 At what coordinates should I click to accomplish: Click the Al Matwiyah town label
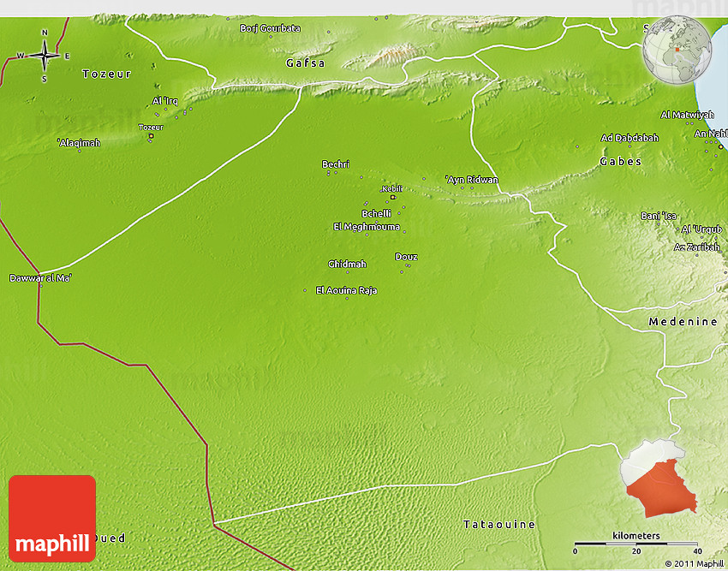(687, 115)
